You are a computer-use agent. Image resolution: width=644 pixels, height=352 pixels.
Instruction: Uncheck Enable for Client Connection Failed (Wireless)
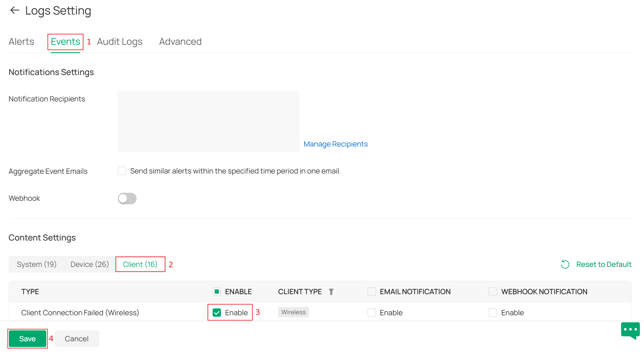pos(217,313)
